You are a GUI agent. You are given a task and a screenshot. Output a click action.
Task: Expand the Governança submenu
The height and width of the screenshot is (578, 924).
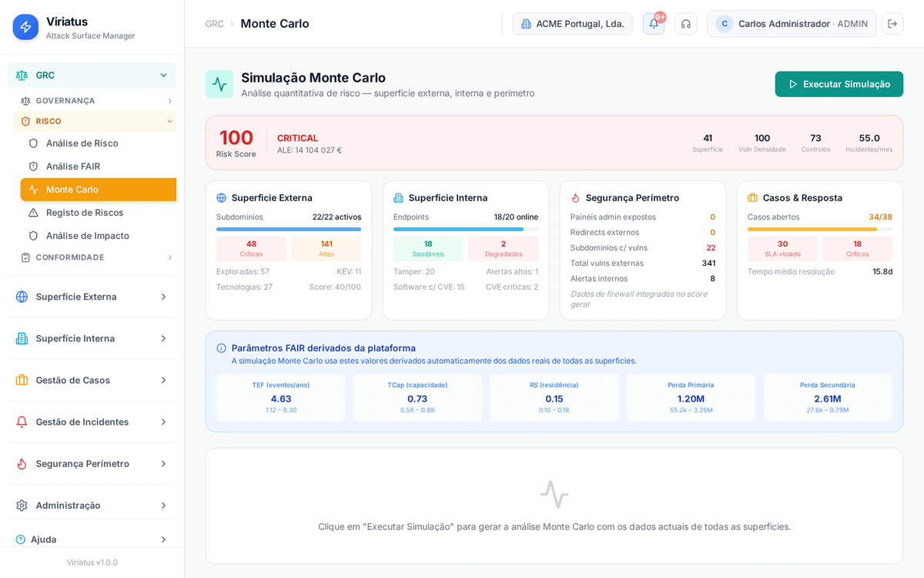[x=170, y=101]
